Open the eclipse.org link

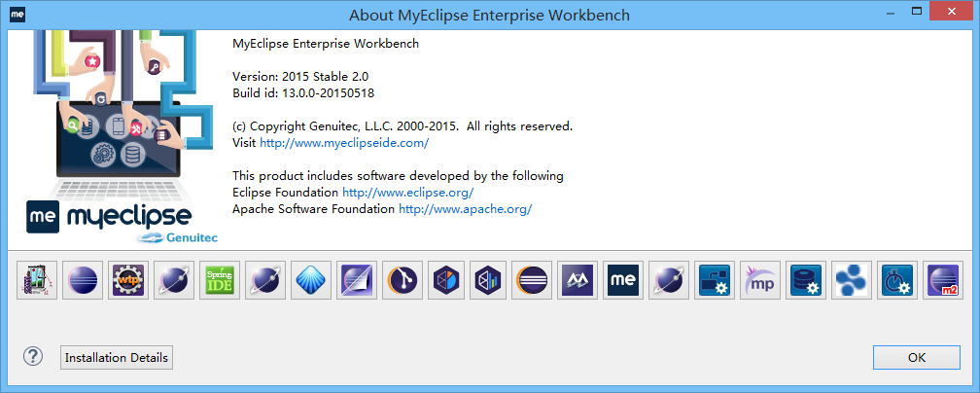pos(408,192)
